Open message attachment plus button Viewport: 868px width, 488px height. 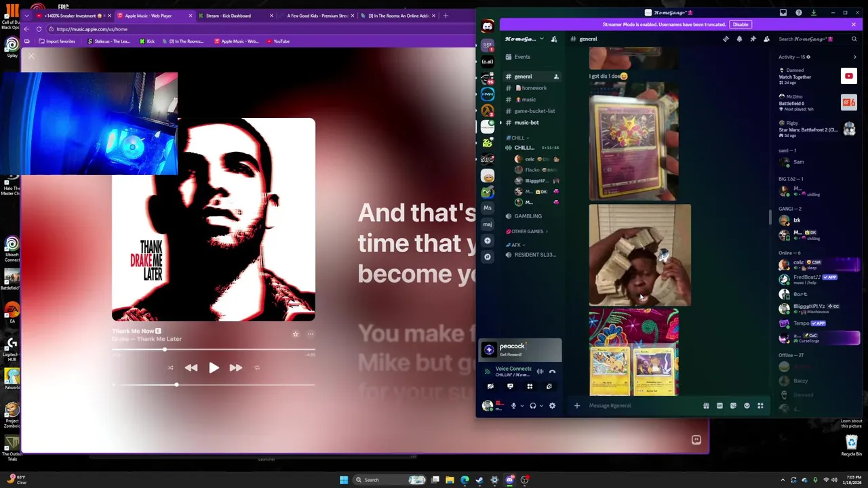[x=577, y=406]
